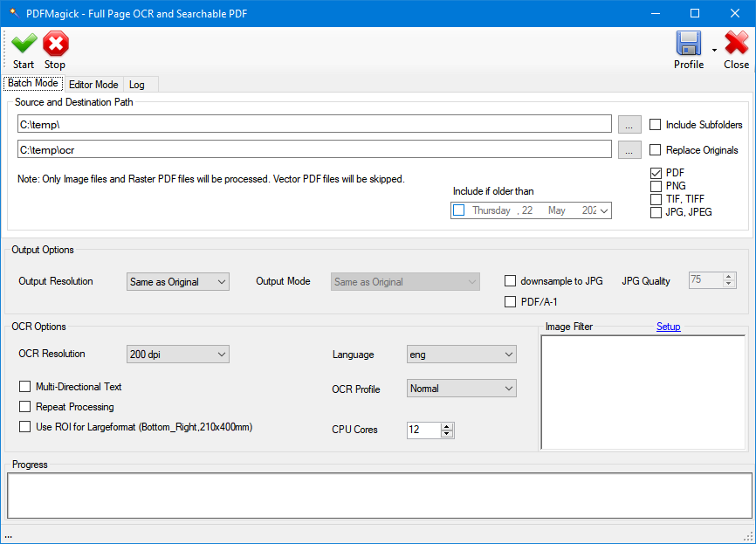
Task: Click the green Start checkmark icon
Action: (24, 44)
